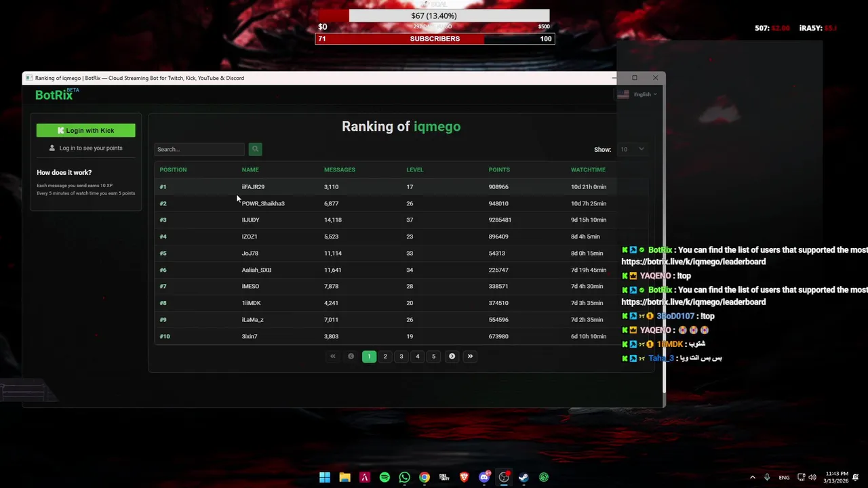Viewport: 868px width, 488px height.
Task: Select name iiFAJR29 in rank #1
Action: coord(253,187)
